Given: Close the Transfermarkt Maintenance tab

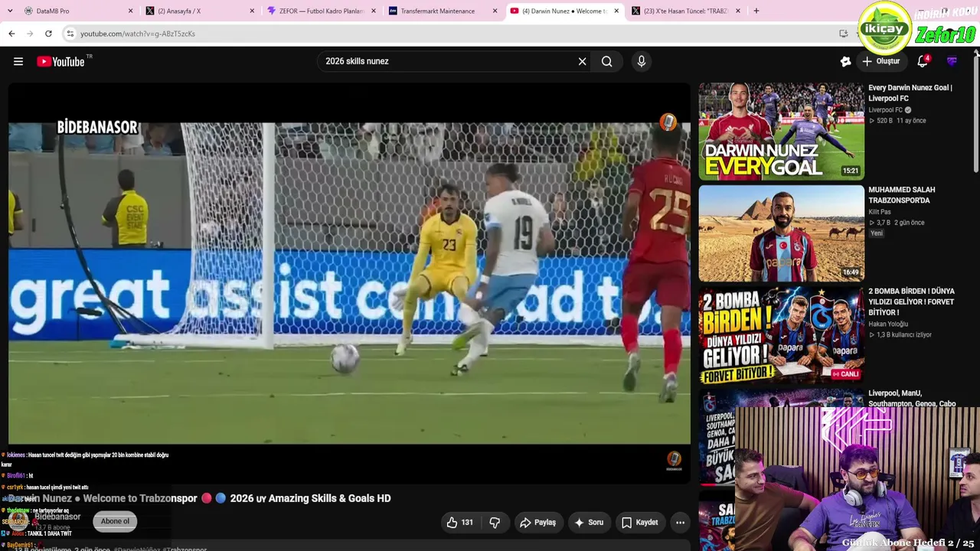Looking at the screenshot, I should 495,11.
